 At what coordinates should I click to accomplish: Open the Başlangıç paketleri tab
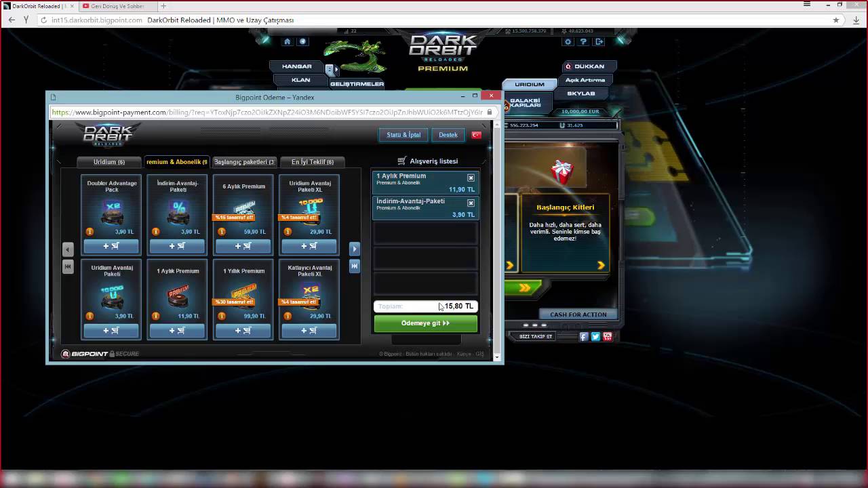tap(244, 162)
